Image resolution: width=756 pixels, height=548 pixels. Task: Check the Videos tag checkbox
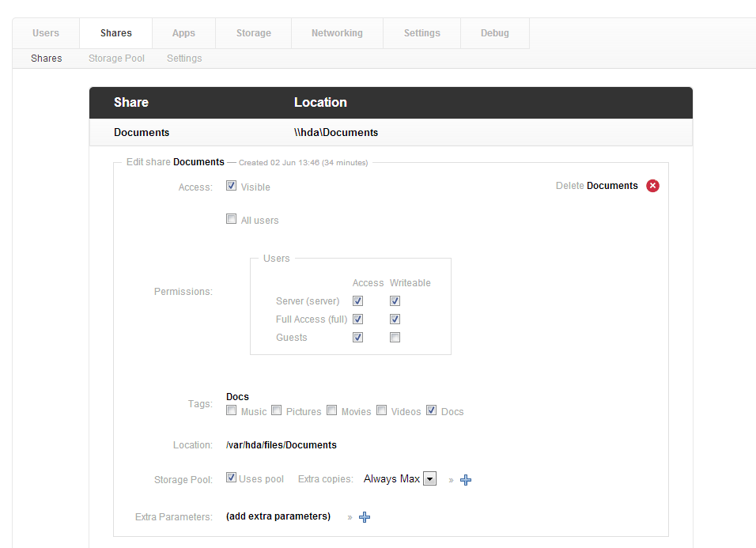click(381, 410)
